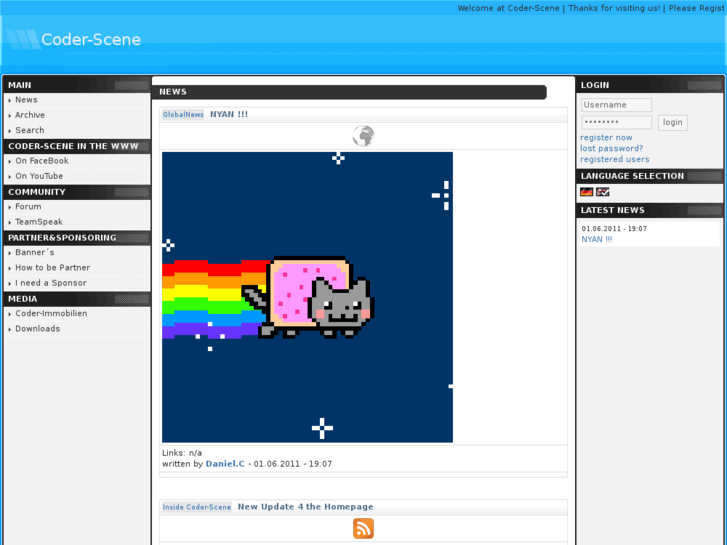Open I need a Sponsor
The image size is (727, 545).
click(51, 283)
